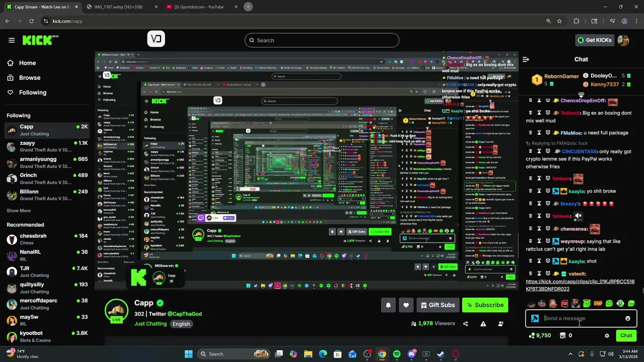Image resolution: width=644 pixels, height=362 pixels.
Task: Click the 9,750 channel points balance
Action: pos(539,335)
